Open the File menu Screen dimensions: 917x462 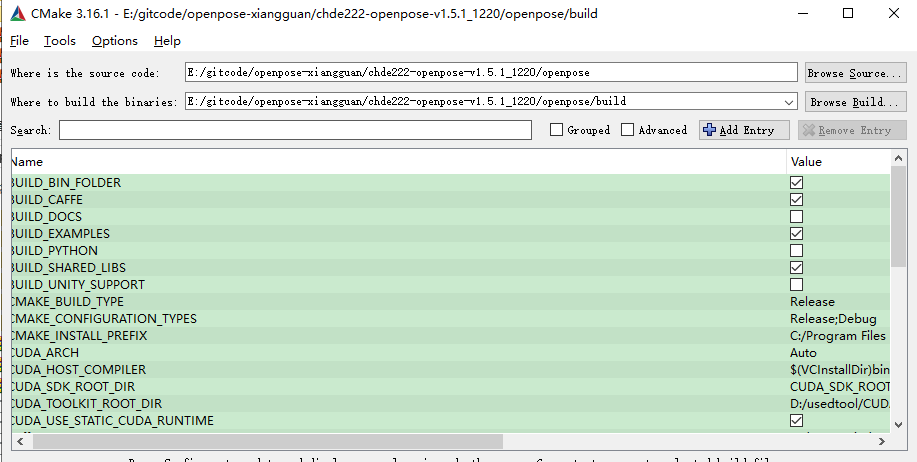click(19, 41)
